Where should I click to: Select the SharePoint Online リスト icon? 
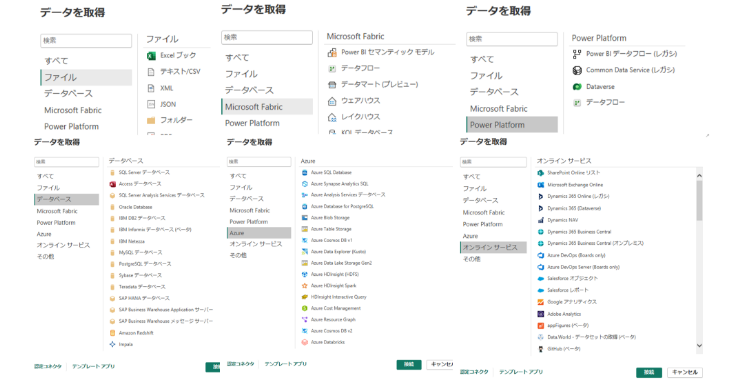541,173
